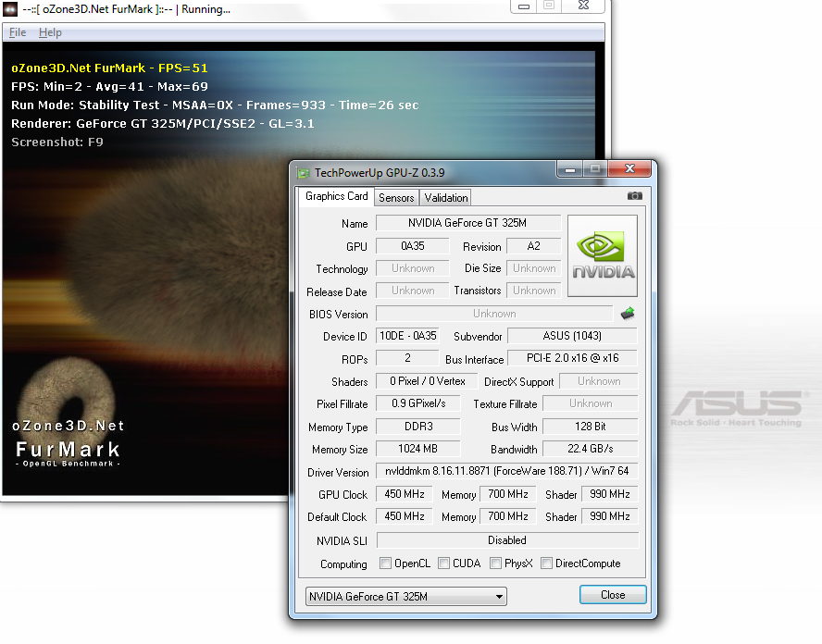Click the Renderer GeForce GT 325M line
This screenshot has height=644, width=822.
pyautogui.click(x=163, y=124)
